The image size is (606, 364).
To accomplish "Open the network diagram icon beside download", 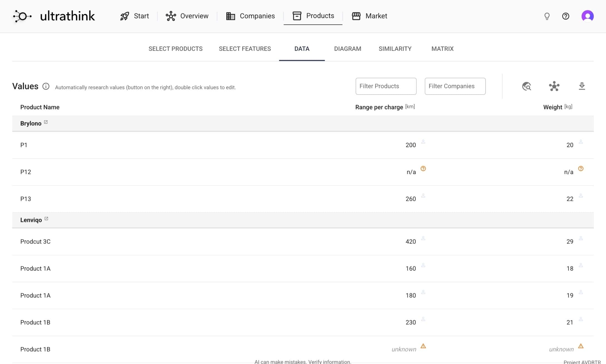I will (x=554, y=86).
